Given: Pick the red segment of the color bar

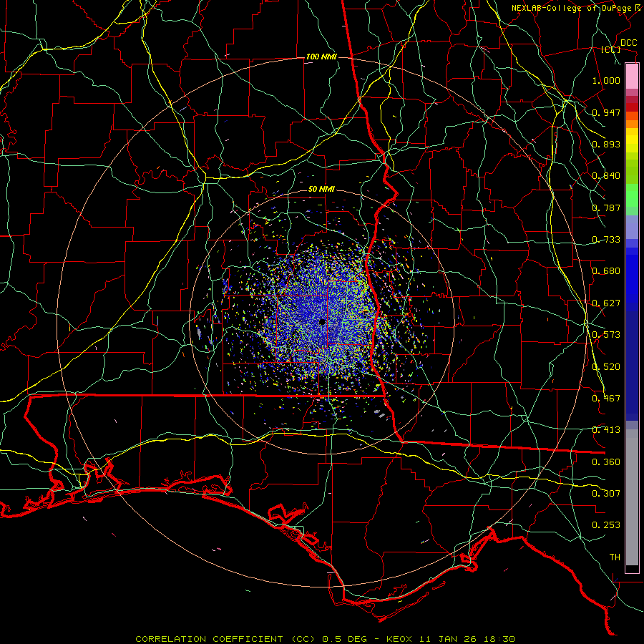Looking at the screenshot, I should (632, 107).
